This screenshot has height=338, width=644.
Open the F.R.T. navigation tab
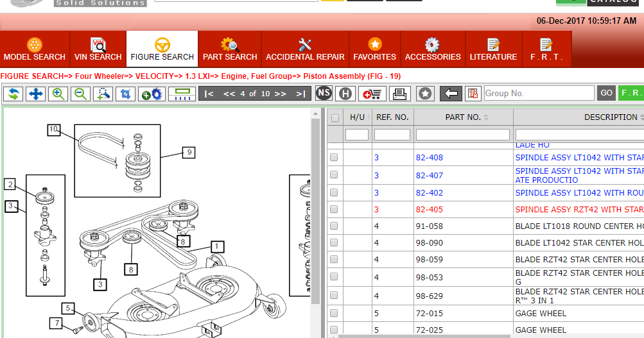pyautogui.click(x=546, y=49)
